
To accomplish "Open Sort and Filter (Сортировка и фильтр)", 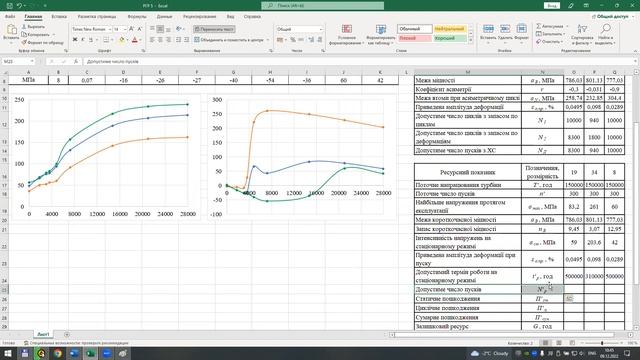I will 582,34.
